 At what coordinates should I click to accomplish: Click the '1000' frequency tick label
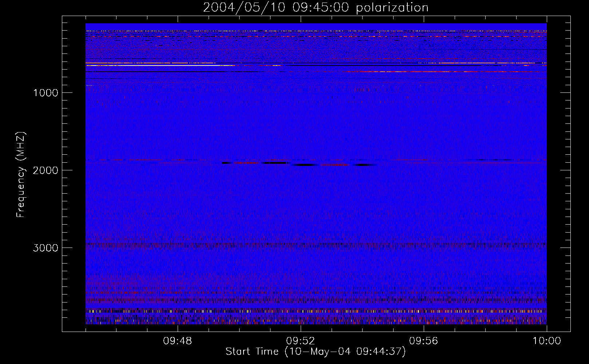pos(46,93)
